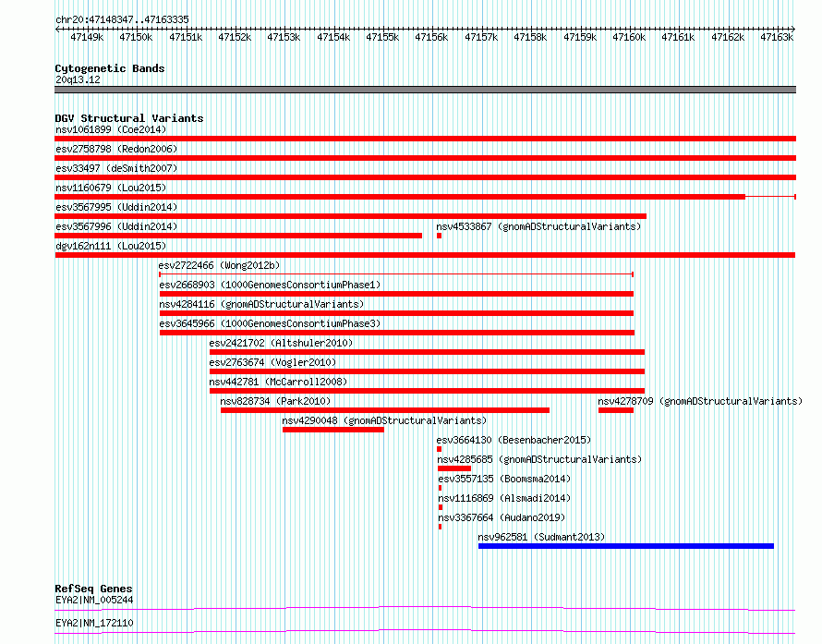822x644 pixels.
Task: Select the red esv2421702 Altshuler2010 bar
Action: pyautogui.click(x=427, y=352)
